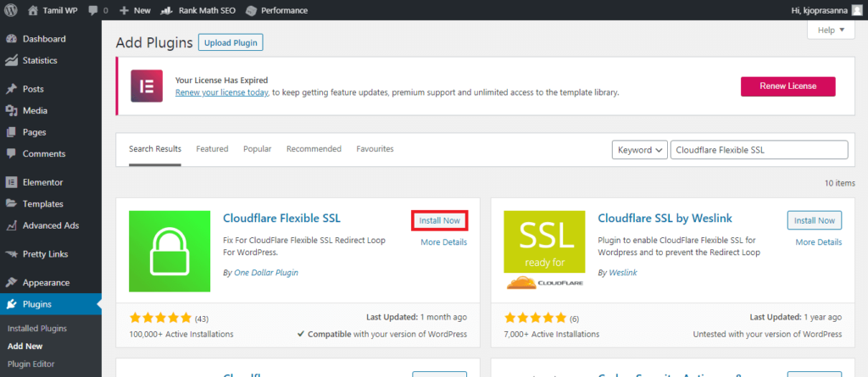Open More Details for Cloudflare Flexible SSL

(x=443, y=242)
